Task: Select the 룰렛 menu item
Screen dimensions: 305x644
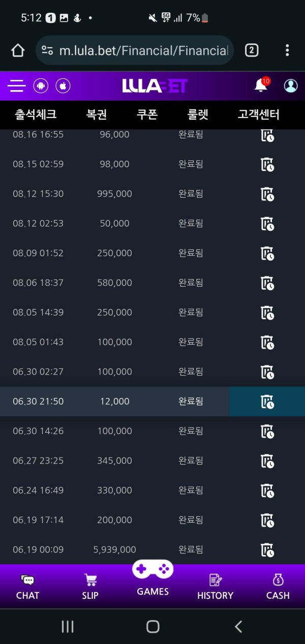Action: point(198,114)
